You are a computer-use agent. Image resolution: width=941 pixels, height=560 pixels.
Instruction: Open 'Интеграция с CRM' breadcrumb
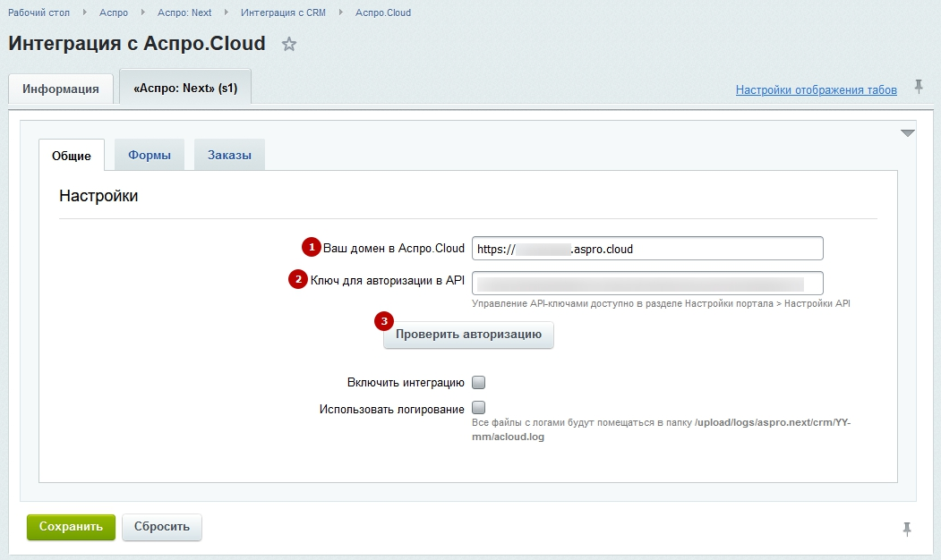coord(283,13)
